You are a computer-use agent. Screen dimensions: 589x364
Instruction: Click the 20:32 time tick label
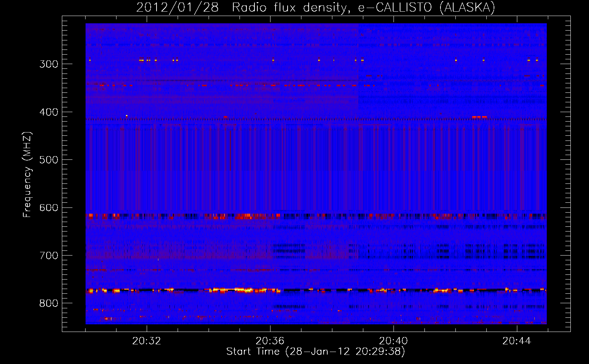pos(147,341)
